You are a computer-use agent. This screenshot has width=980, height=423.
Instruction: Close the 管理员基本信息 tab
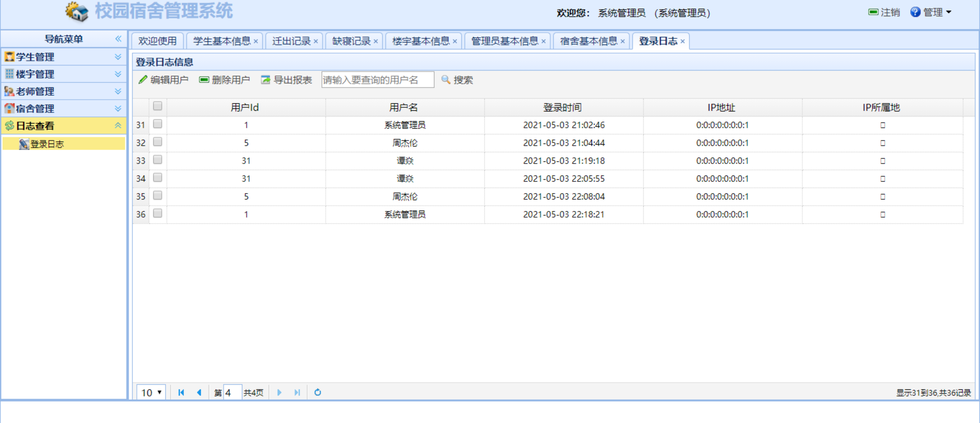(544, 41)
